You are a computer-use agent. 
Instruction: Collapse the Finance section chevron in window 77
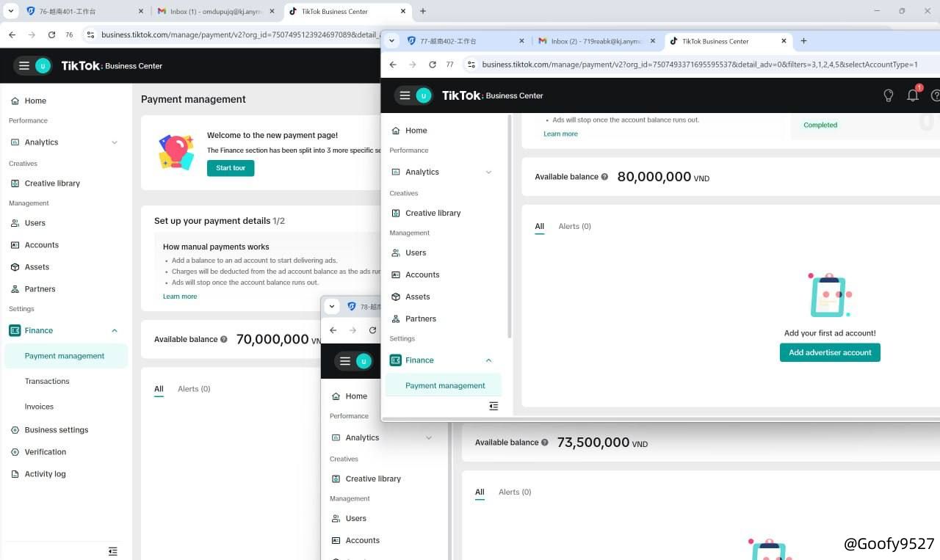click(489, 360)
